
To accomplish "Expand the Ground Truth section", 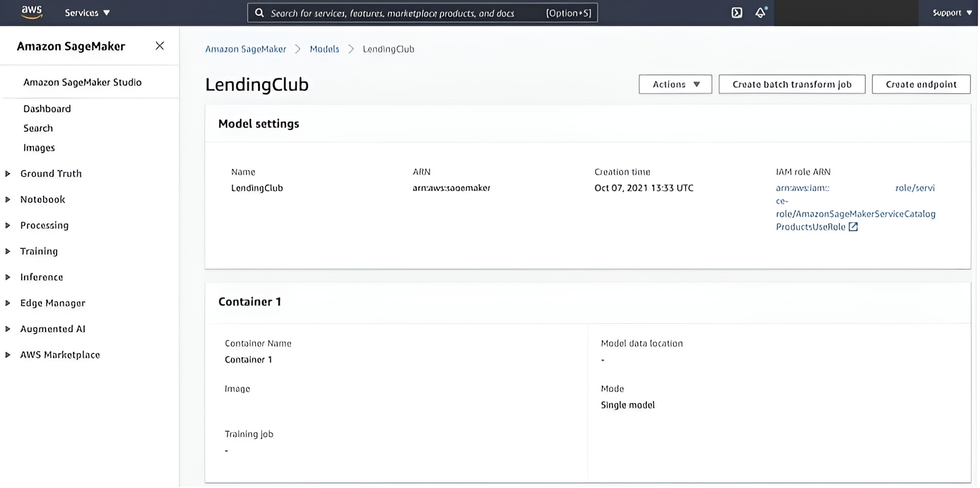I will coord(8,174).
